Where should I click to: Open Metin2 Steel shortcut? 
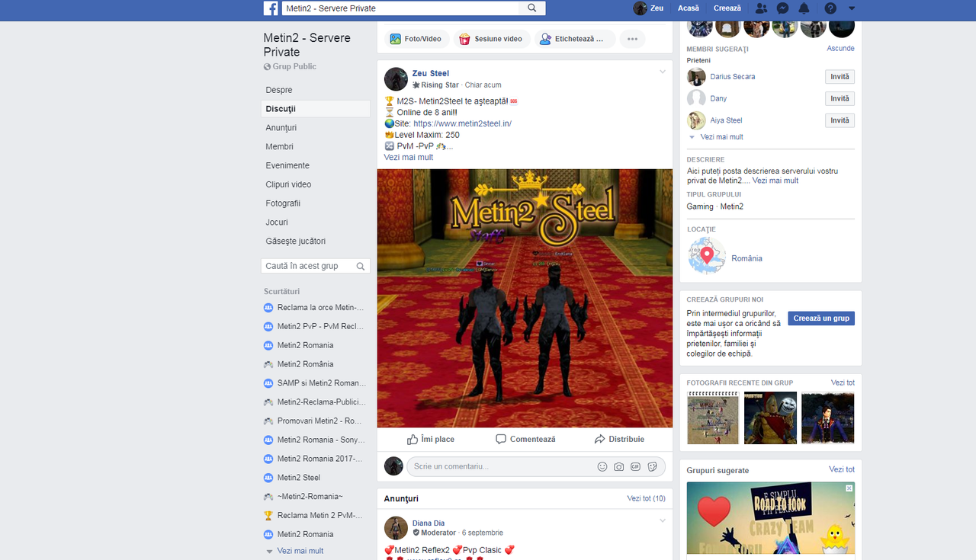pyautogui.click(x=299, y=478)
